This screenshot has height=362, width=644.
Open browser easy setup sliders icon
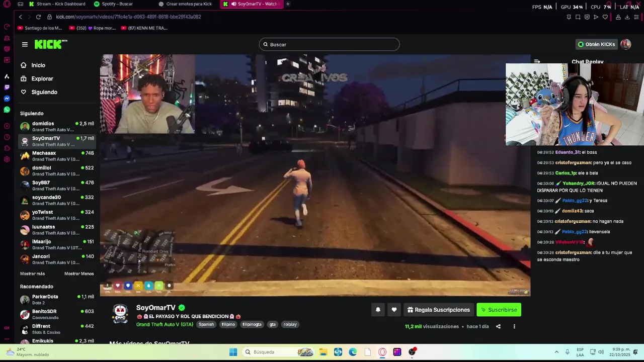click(636, 17)
